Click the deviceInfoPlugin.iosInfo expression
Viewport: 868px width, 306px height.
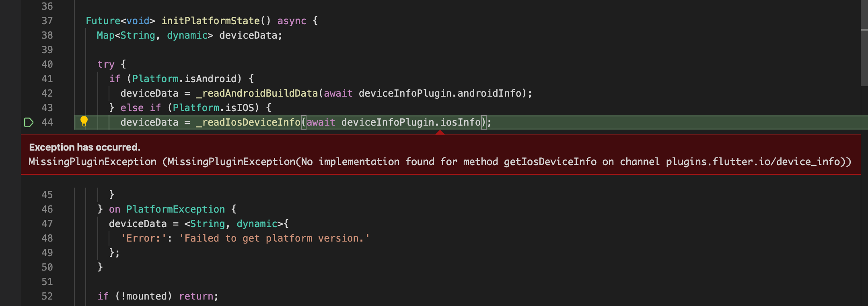click(x=411, y=122)
